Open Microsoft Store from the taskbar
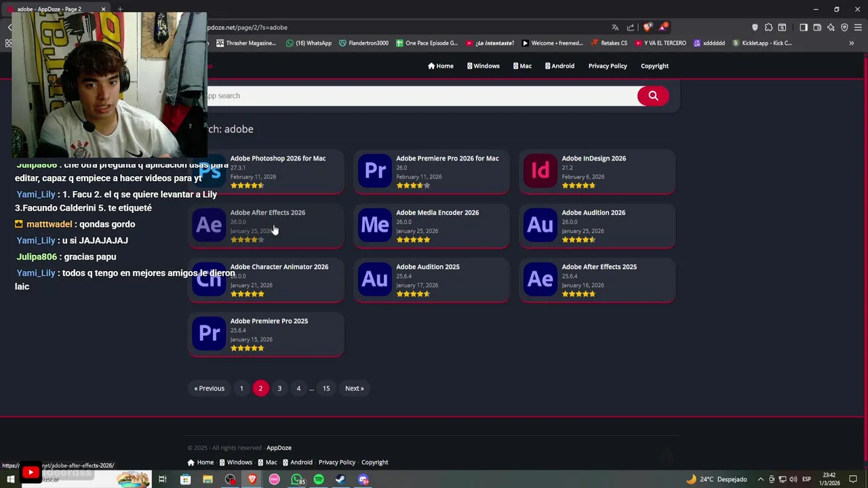This screenshot has height=488, width=868. point(185,479)
